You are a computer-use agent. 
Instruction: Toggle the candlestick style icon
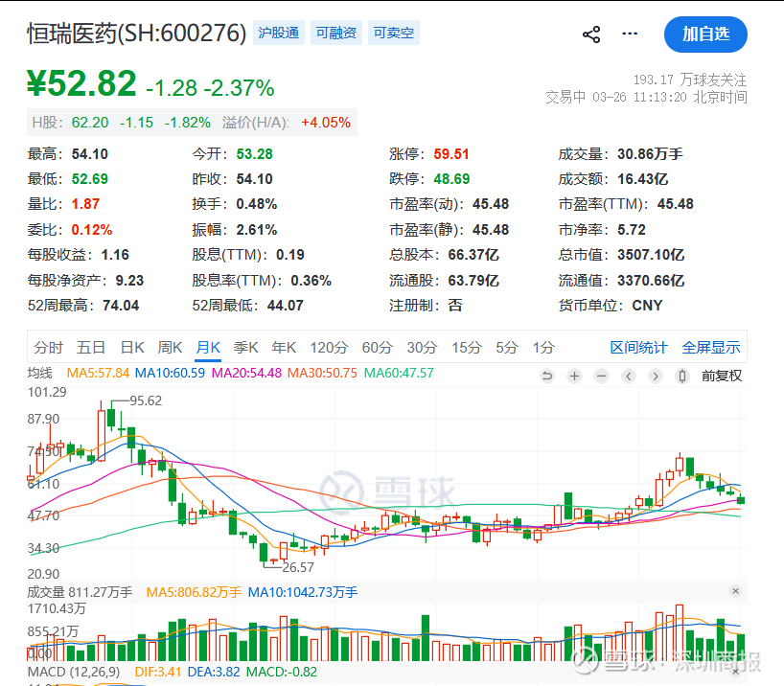click(682, 376)
